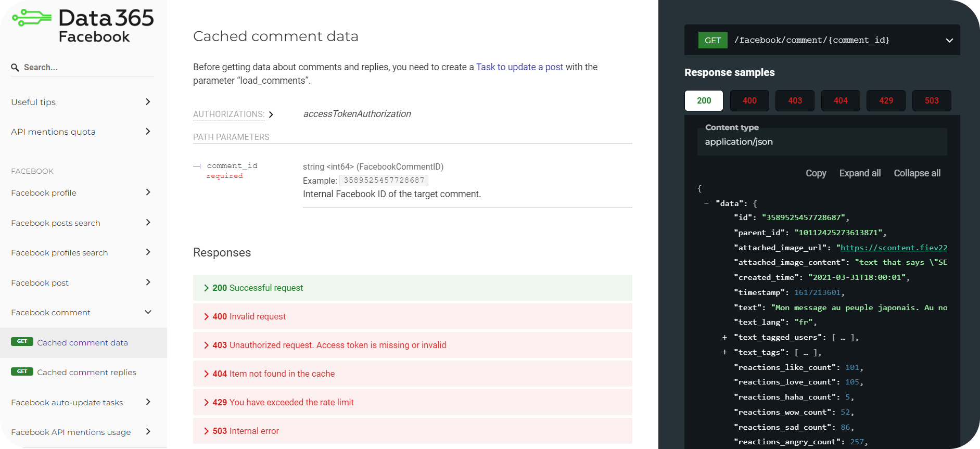
Task: Select the 503 response sample tab
Action: coord(932,100)
